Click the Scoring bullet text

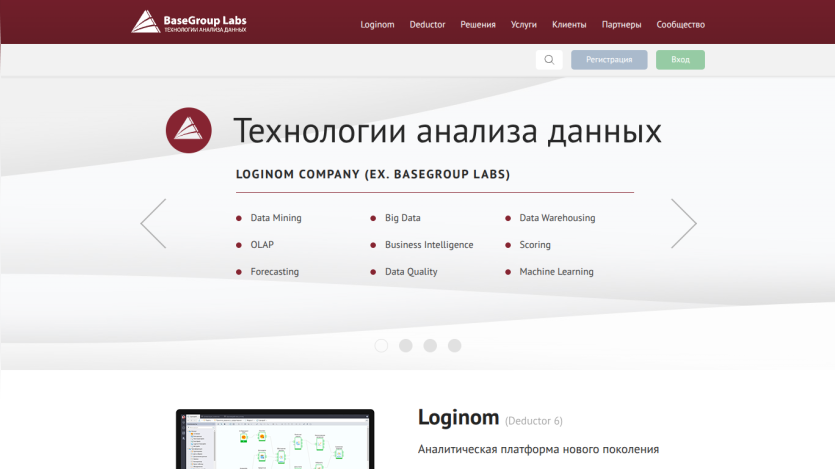535,245
